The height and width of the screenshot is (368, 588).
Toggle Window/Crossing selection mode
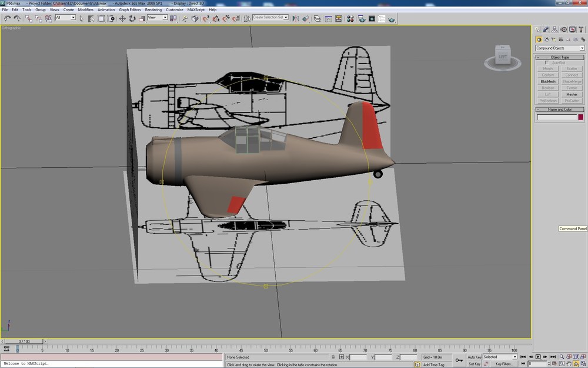[111, 18]
